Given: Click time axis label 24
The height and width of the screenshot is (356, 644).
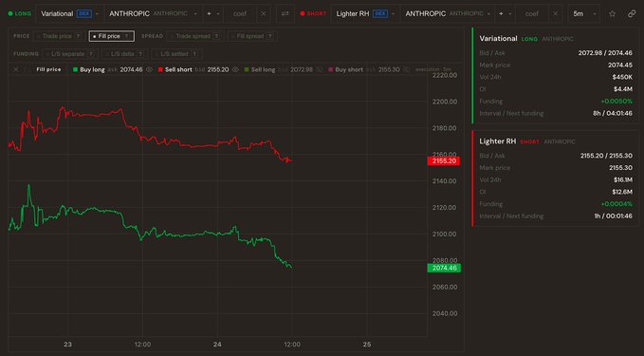Looking at the screenshot, I should [x=217, y=345].
